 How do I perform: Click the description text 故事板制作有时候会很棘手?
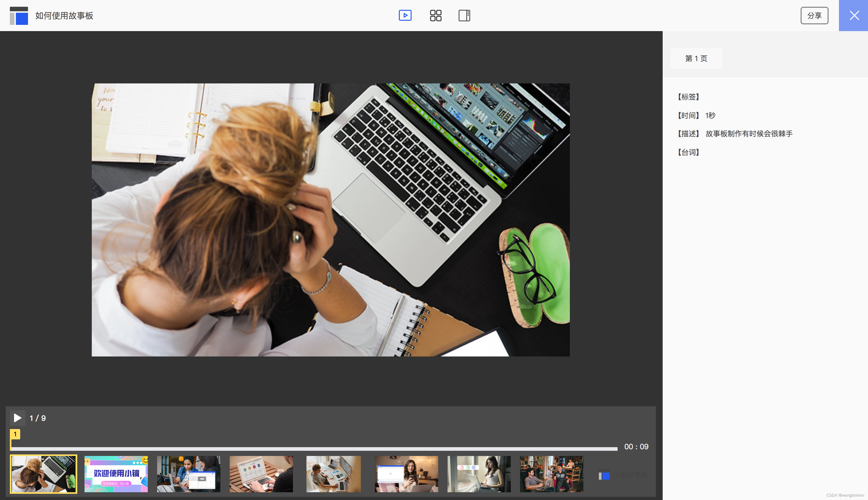(749, 134)
